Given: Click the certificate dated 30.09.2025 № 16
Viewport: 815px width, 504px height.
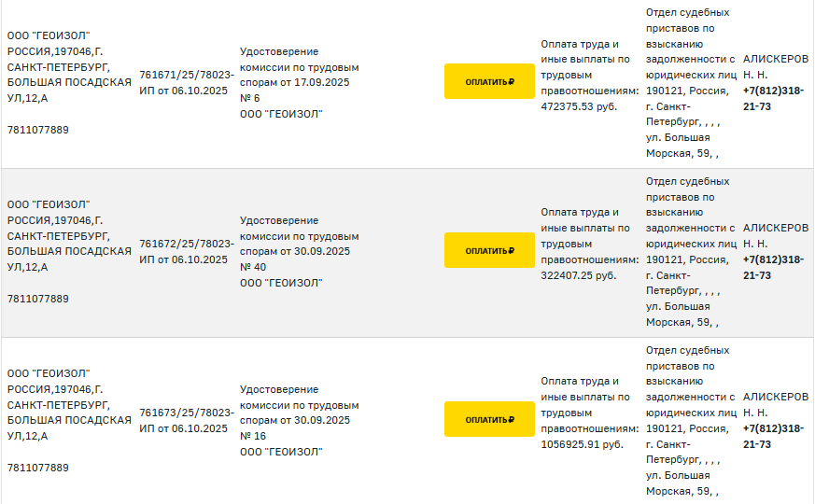Looking at the screenshot, I should 299,420.
